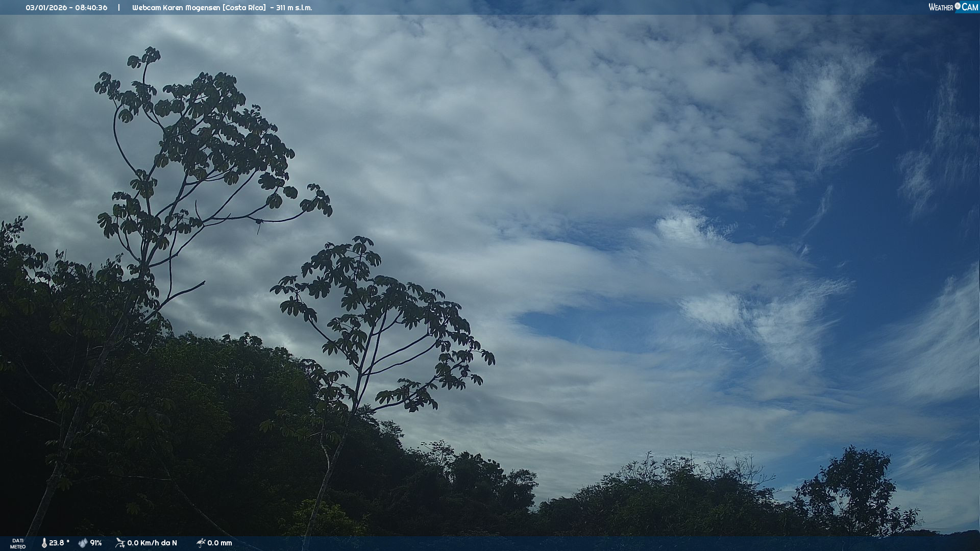The image size is (980, 551).
Task: Click the 03/01/2026 date text
Action: coord(47,8)
